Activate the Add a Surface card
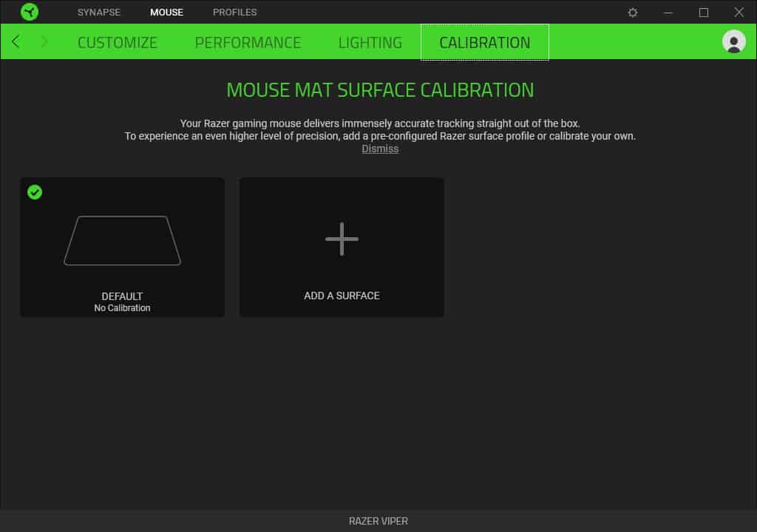The height and width of the screenshot is (532, 757). 342,247
